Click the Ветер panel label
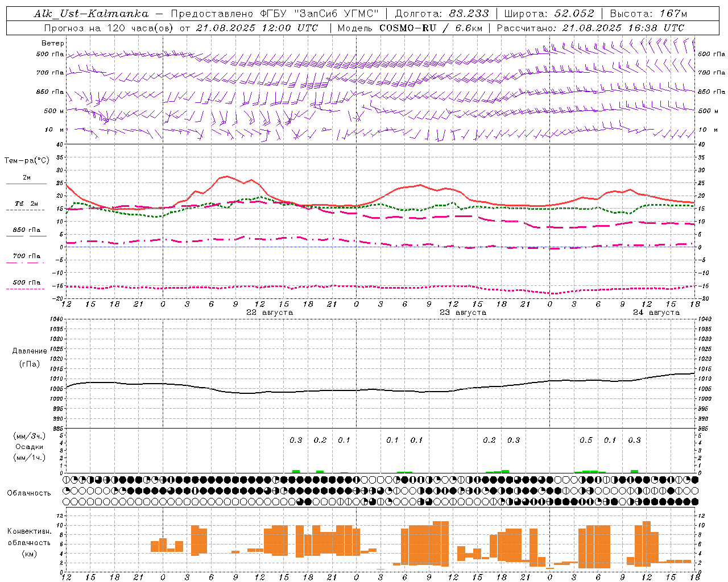Viewport: 728px width, 582px height. [x=53, y=43]
